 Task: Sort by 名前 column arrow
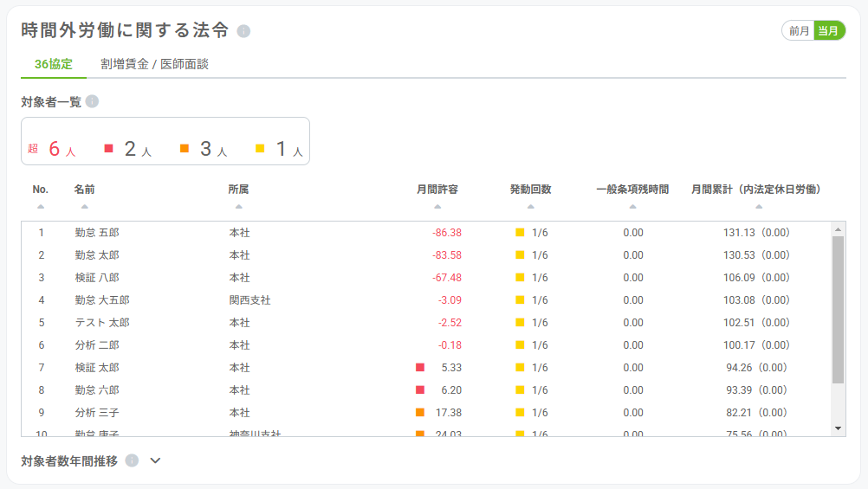coord(84,207)
